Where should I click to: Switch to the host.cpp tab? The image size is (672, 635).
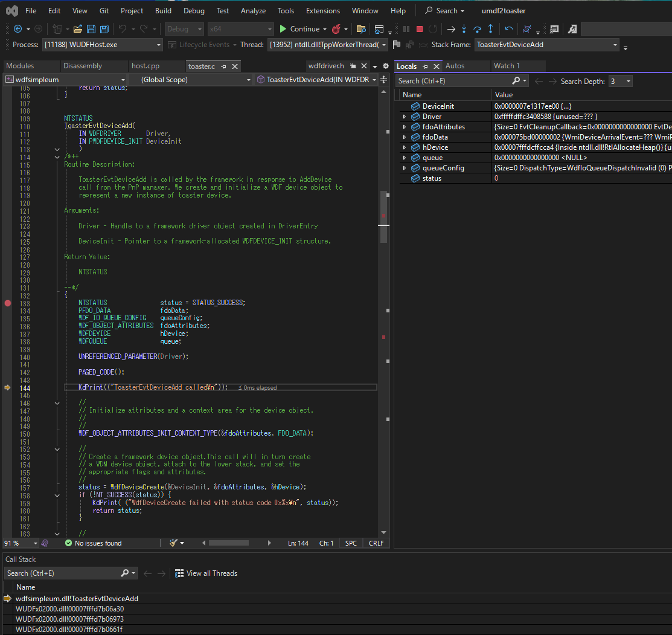tap(145, 66)
